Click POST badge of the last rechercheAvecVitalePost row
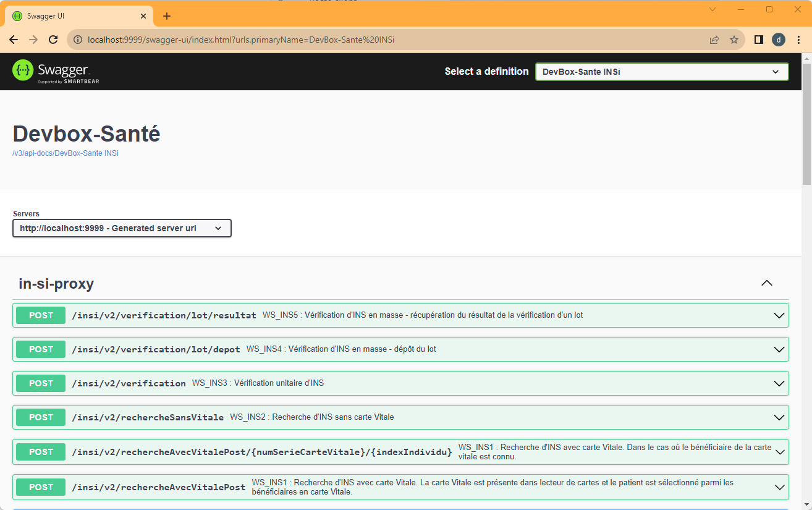Viewport: 812px width, 510px height. 41,487
